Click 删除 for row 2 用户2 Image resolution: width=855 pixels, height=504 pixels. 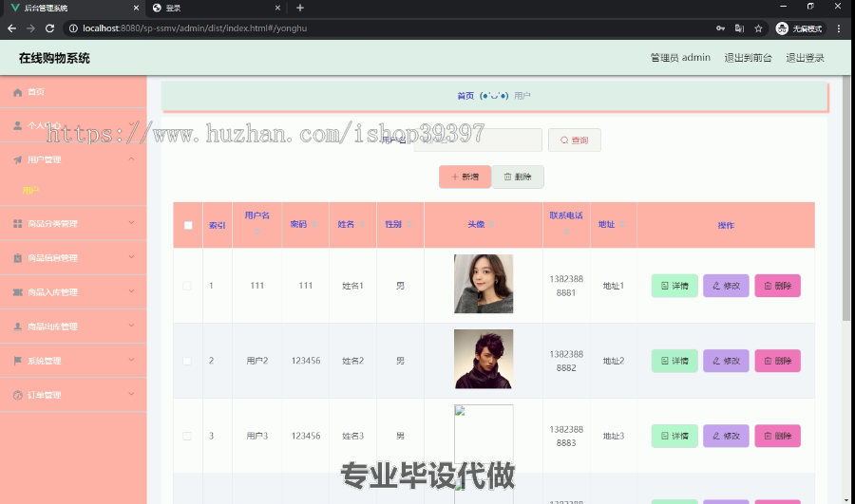point(777,361)
